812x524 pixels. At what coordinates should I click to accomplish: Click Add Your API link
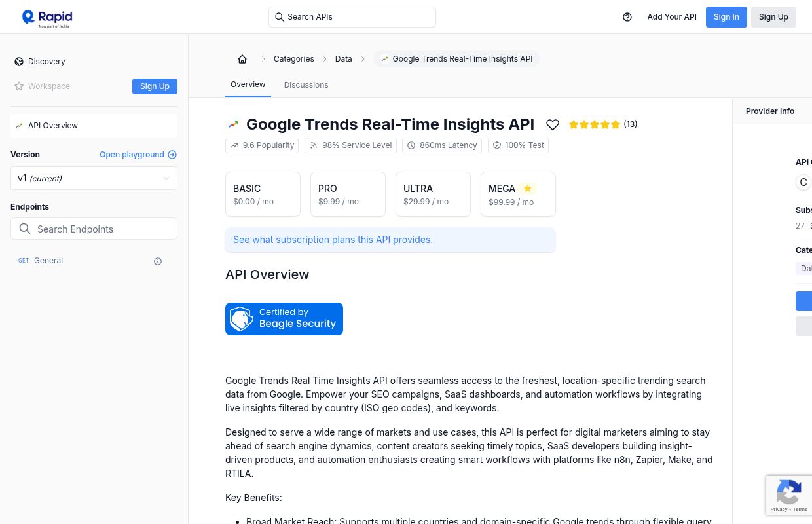point(672,17)
